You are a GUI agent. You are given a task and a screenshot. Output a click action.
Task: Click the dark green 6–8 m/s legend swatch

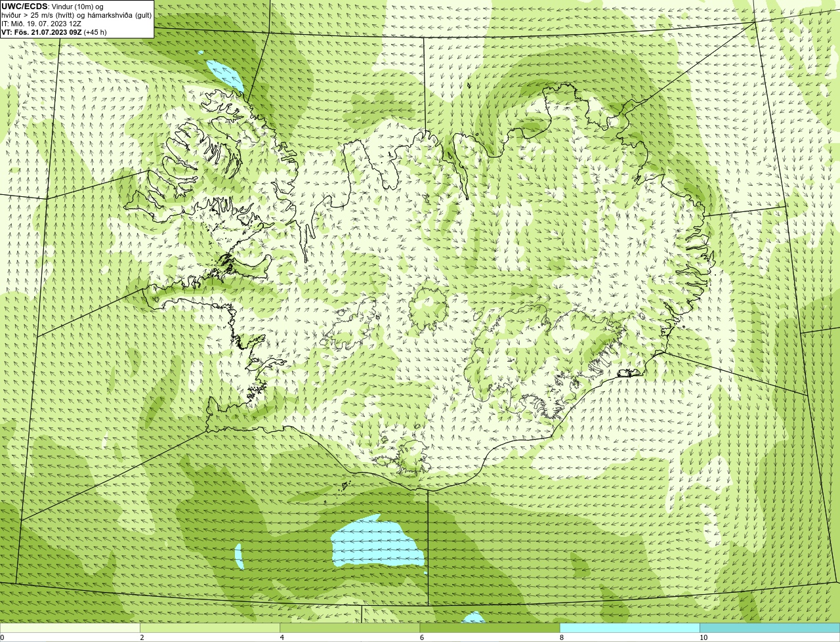[x=490, y=628]
